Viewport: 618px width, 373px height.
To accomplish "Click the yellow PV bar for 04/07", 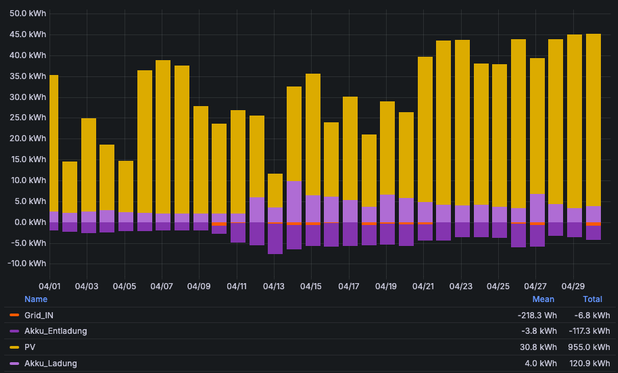I will 163,137.
